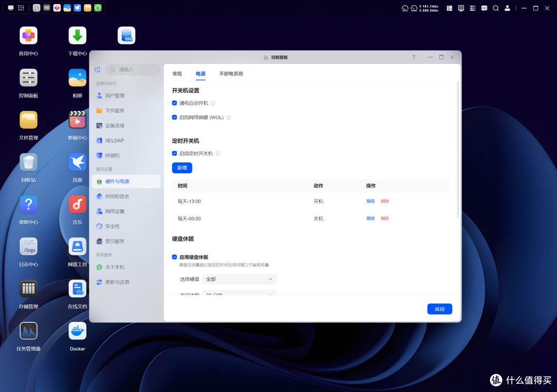Screen dimensions: 557x392
Task: Click the 每天-13:00 time cell
Action: click(189, 201)
